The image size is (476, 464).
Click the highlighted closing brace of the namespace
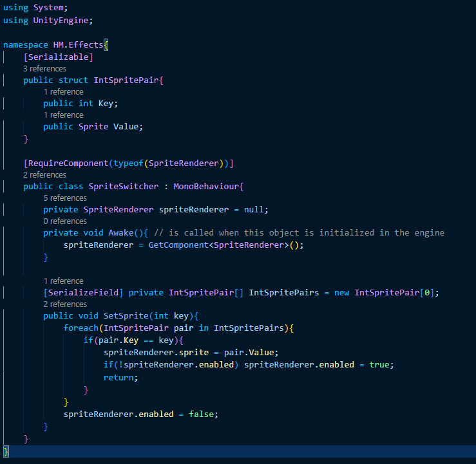[6, 452]
